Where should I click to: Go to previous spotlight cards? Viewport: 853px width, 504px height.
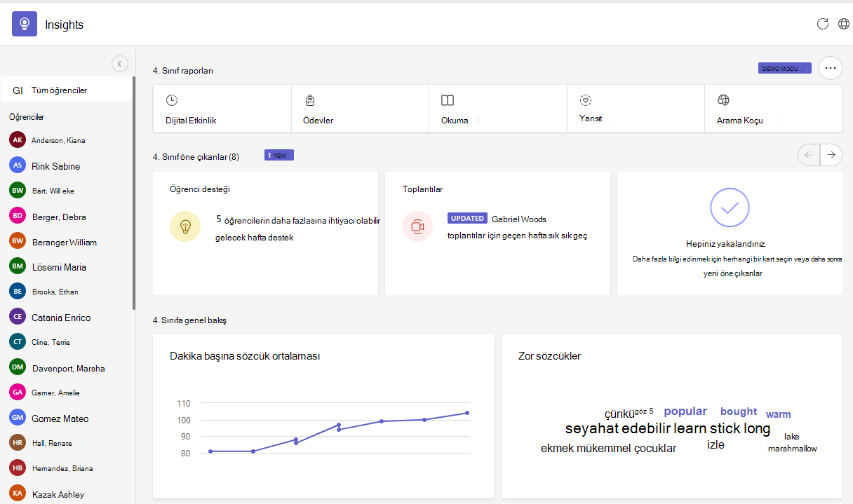809,155
